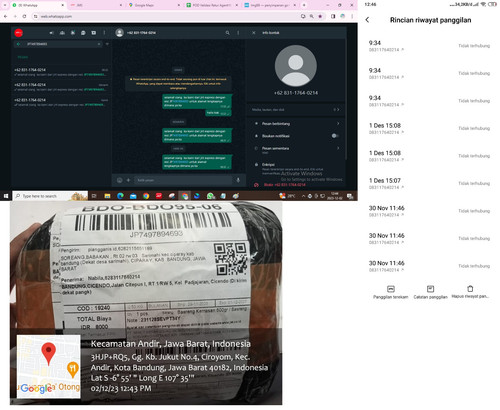The height and width of the screenshot is (410, 500).
Task: Switch to the JMS browser tab
Action: 96,5
